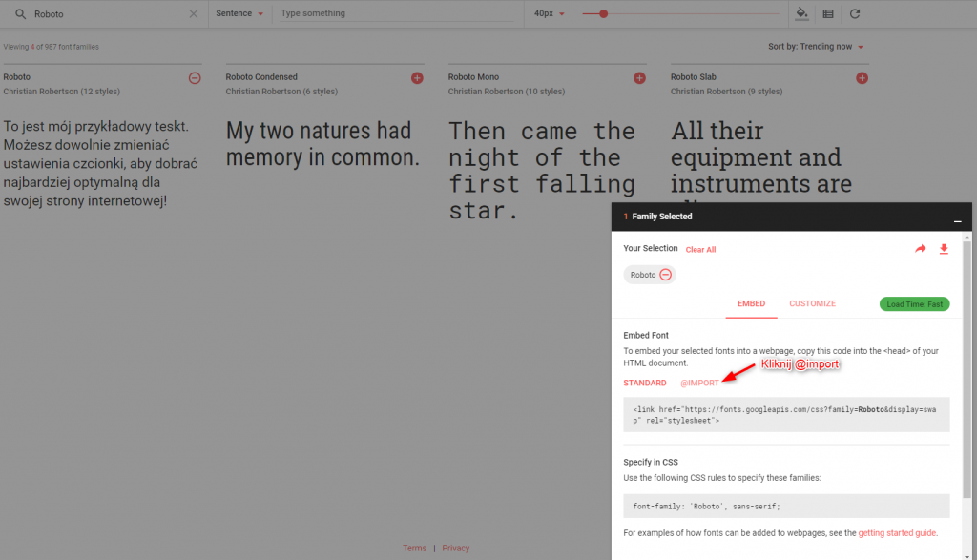
Task: Click the font size slider handle
Action: tap(603, 13)
